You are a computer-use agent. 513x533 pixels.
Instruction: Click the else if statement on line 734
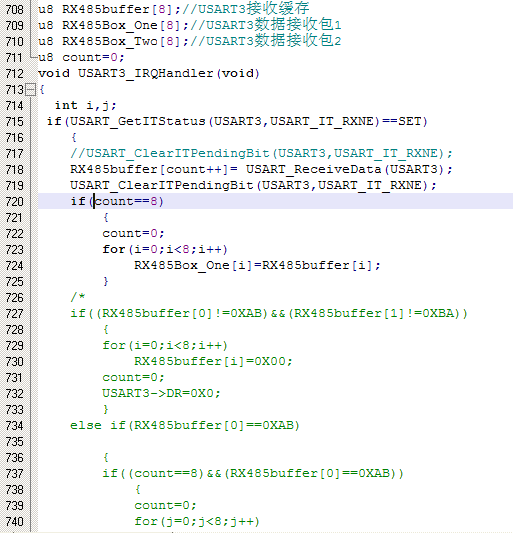pyautogui.click(x=185, y=425)
